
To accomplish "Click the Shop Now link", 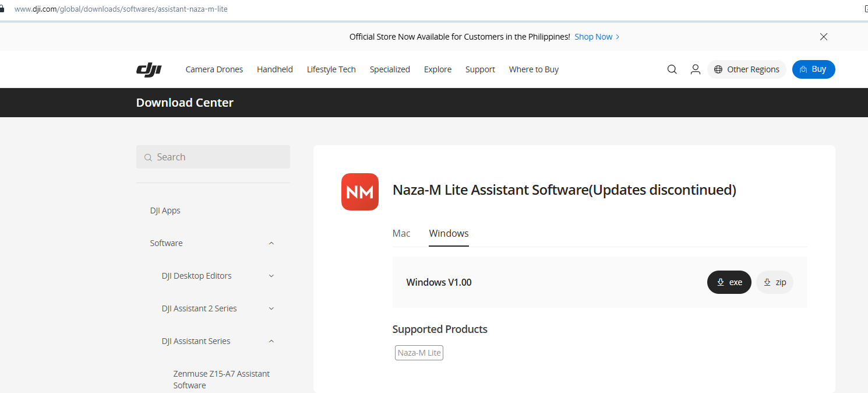I will pyautogui.click(x=597, y=37).
